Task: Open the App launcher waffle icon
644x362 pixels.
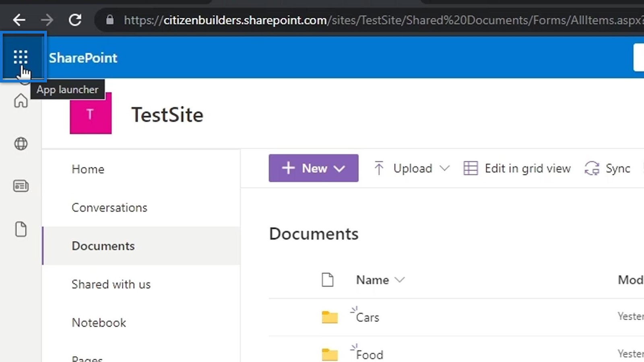Action: [x=21, y=57]
